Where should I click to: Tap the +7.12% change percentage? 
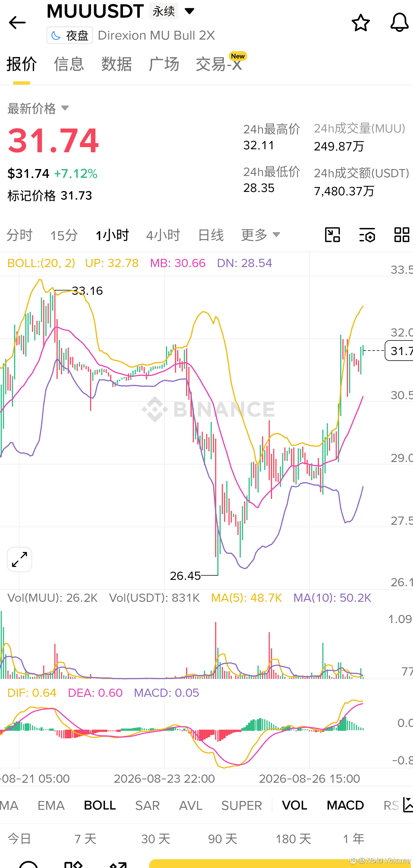tap(76, 174)
